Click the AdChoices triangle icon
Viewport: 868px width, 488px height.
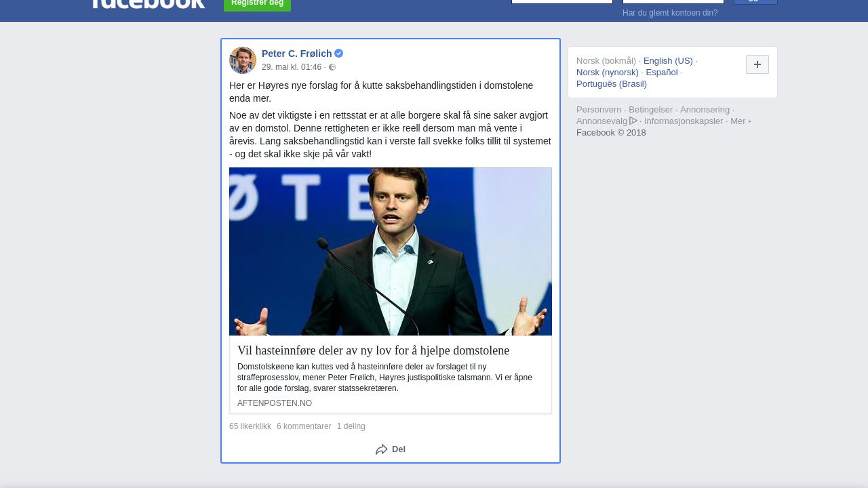633,121
